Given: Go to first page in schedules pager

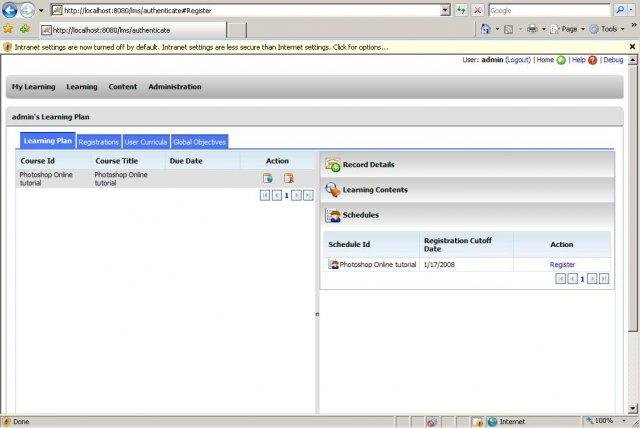Looking at the screenshot, I should click(561, 279).
